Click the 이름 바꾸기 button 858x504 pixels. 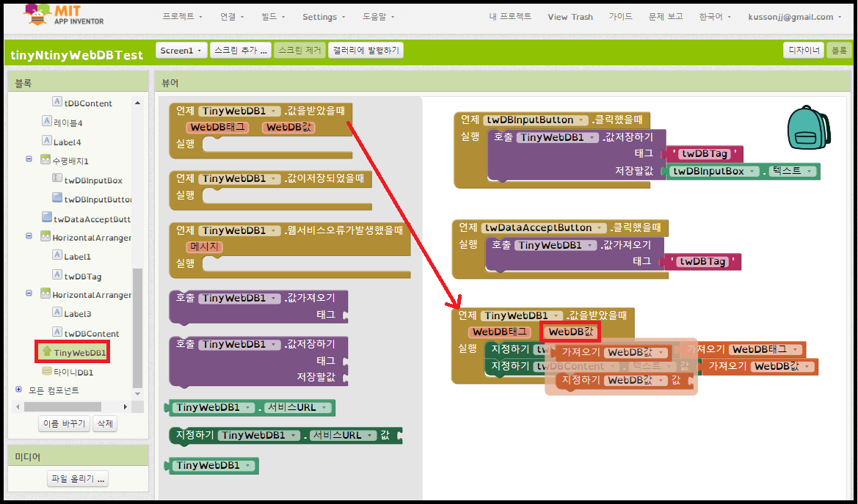(x=65, y=423)
